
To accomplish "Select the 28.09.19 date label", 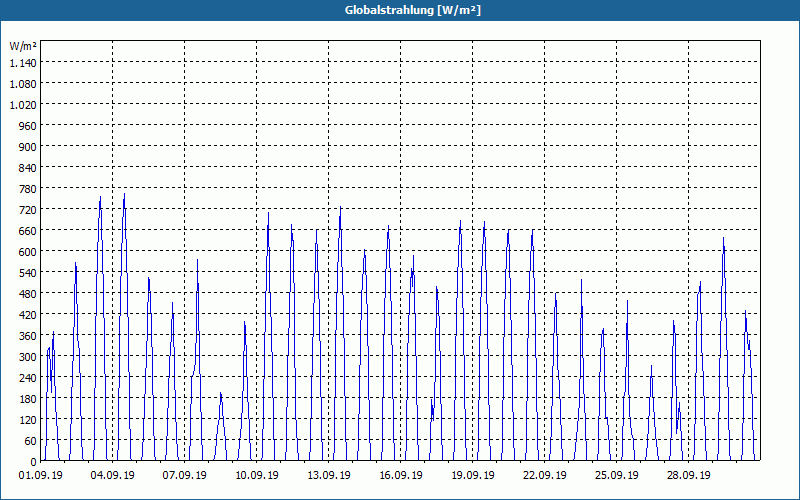I will (x=688, y=476).
